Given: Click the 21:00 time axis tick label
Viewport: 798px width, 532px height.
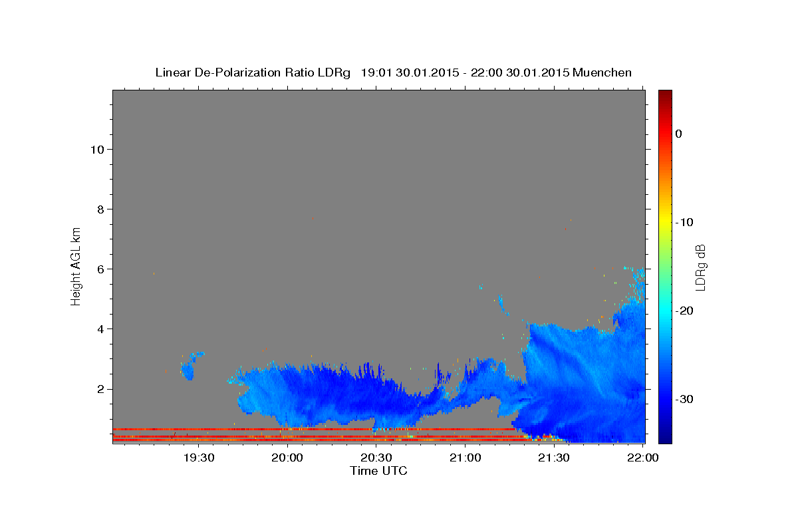Looking at the screenshot, I should click(x=465, y=458).
